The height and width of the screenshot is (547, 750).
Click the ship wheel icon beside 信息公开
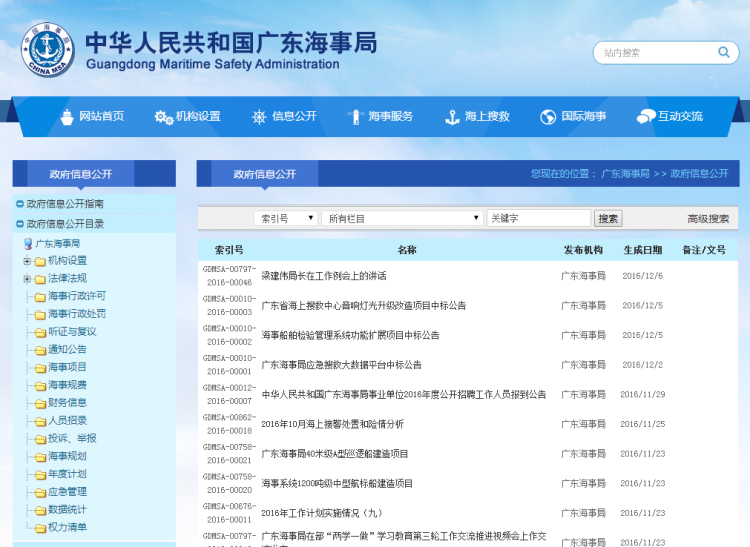[x=259, y=117]
